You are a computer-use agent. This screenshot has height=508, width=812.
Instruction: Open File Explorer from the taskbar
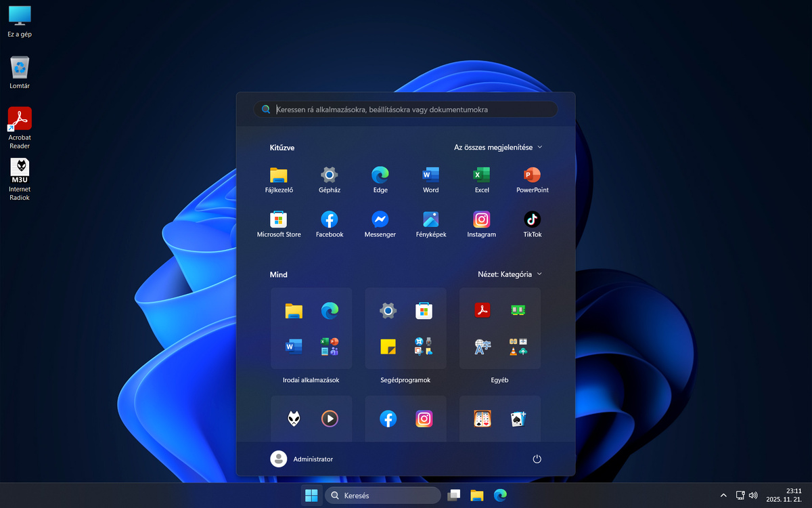tap(477, 495)
